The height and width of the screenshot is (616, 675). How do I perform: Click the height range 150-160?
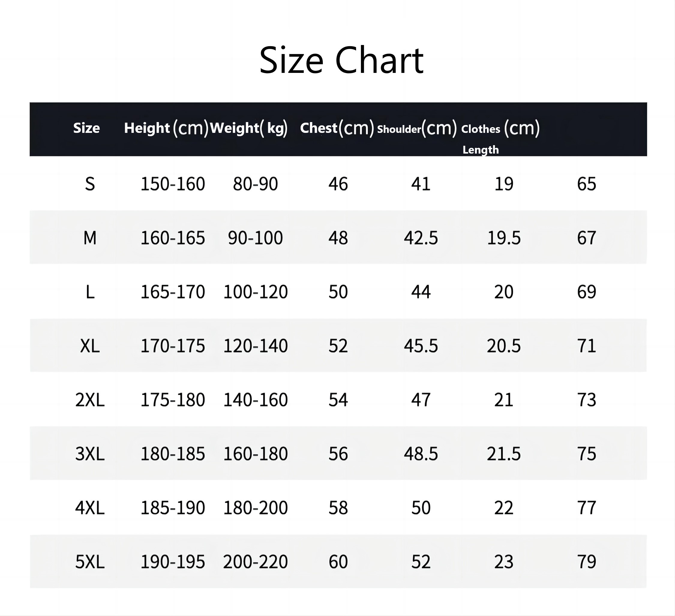(172, 184)
